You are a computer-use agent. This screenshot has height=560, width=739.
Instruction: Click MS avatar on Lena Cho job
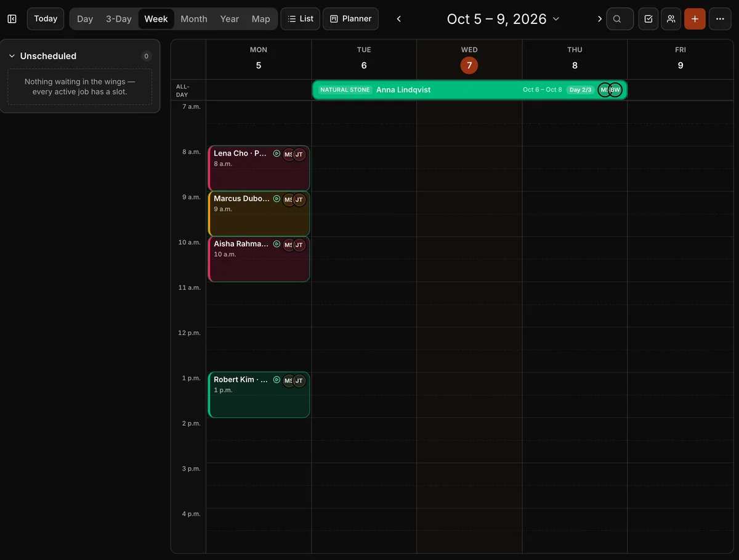288,154
